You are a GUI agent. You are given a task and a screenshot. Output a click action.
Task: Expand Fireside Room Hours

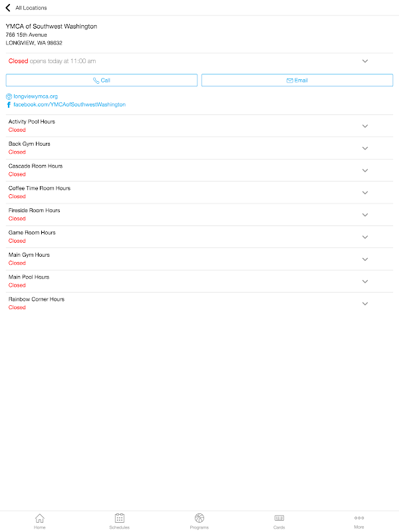click(x=365, y=215)
